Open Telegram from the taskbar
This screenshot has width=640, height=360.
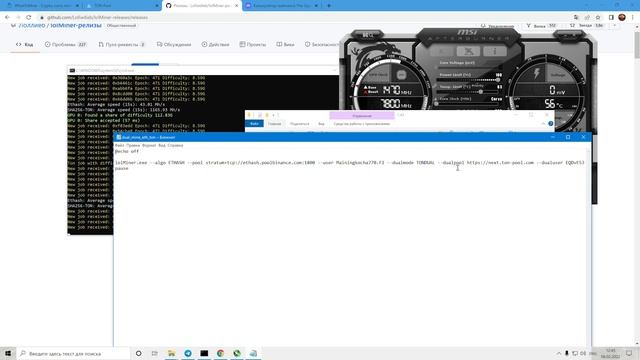coord(188,353)
